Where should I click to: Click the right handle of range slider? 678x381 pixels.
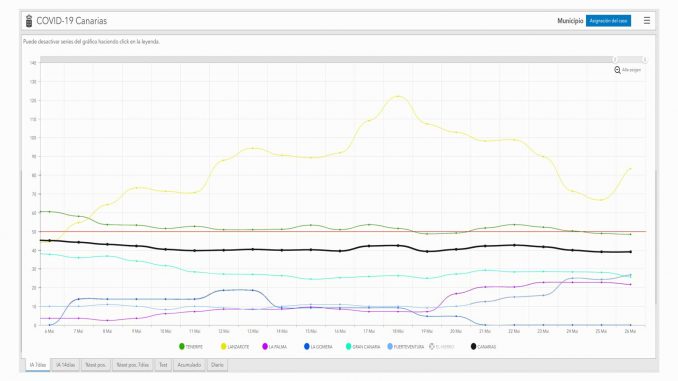click(x=644, y=60)
